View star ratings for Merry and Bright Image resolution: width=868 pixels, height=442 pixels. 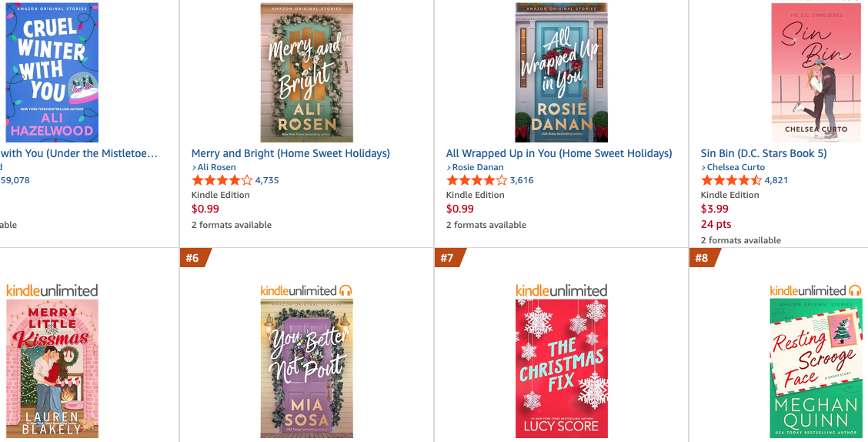pyautogui.click(x=222, y=180)
